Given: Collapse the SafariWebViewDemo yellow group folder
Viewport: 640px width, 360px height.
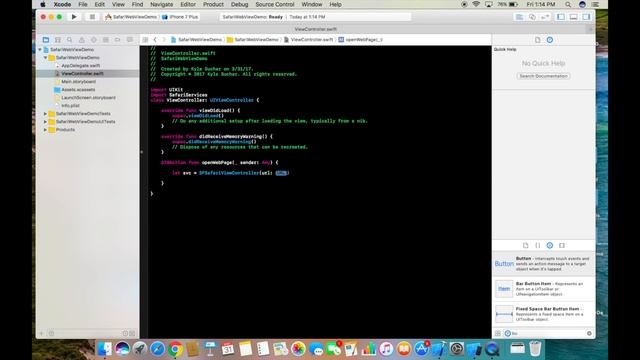Looking at the screenshot, I should pos(45,58).
